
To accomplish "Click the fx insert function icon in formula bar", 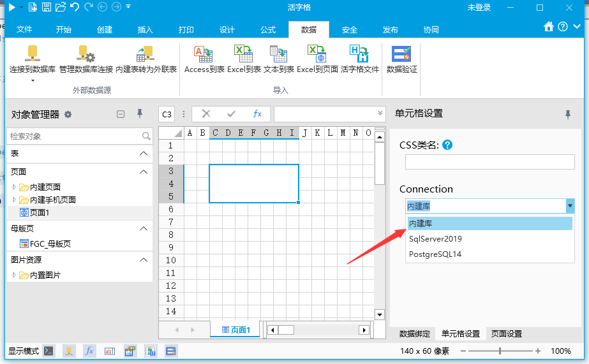I will tap(257, 113).
